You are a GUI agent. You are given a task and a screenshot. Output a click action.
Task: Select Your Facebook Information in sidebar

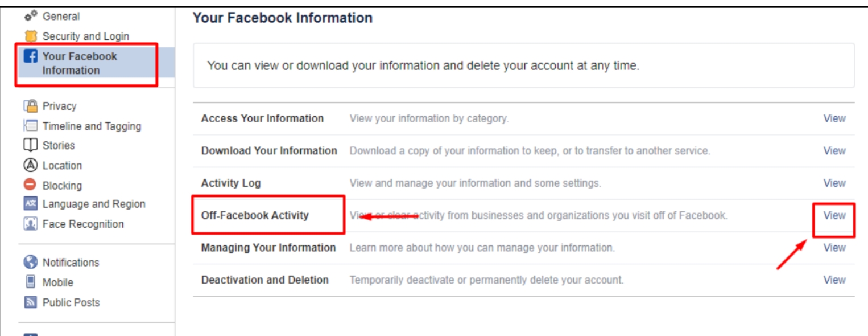tap(96, 63)
